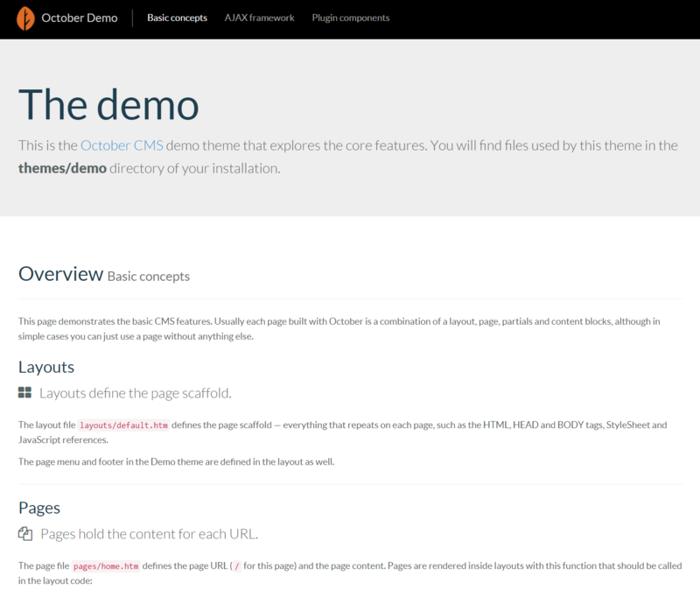Click the Layouts grid icon
The width and height of the screenshot is (700, 590).
24,392
